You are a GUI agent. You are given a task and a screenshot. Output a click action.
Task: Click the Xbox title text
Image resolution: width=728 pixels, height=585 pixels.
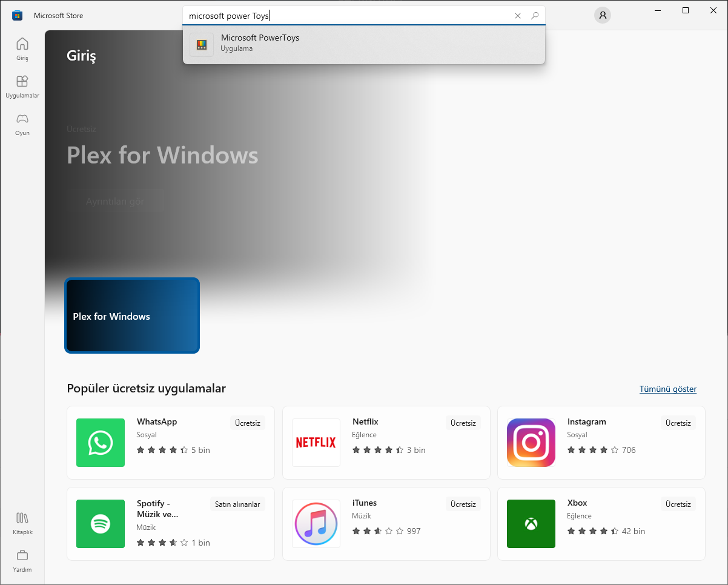(577, 503)
